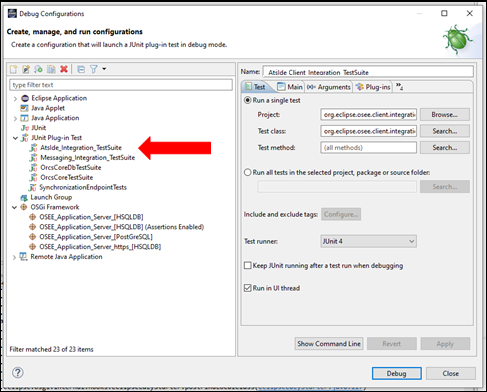Open filter options dropdown arrow
Image resolution: width=487 pixels, height=392 pixels.
tap(104, 69)
